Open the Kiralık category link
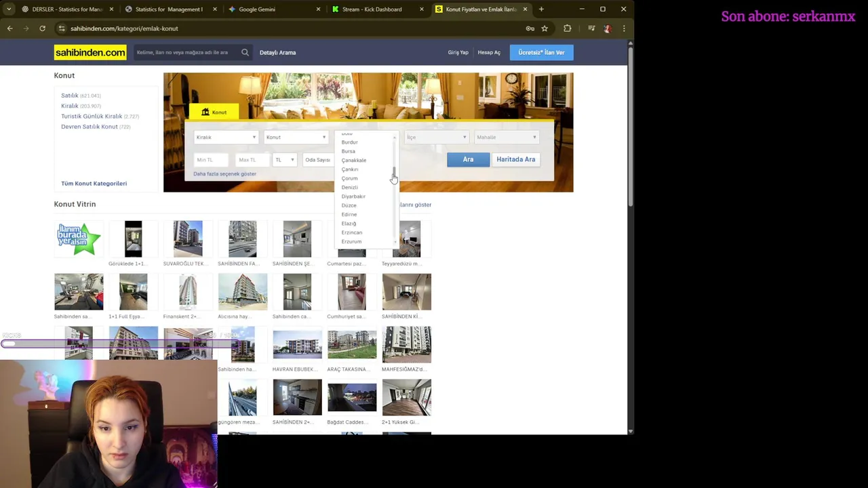 [70, 106]
